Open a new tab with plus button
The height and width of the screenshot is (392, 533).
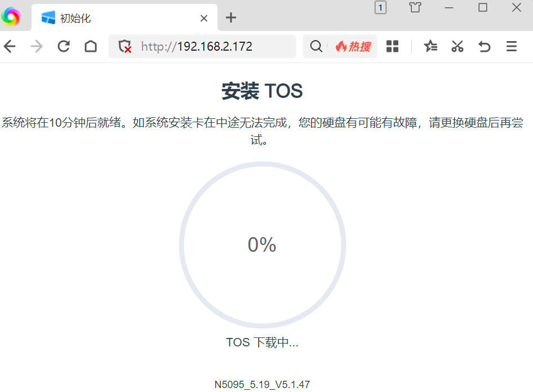tap(230, 17)
